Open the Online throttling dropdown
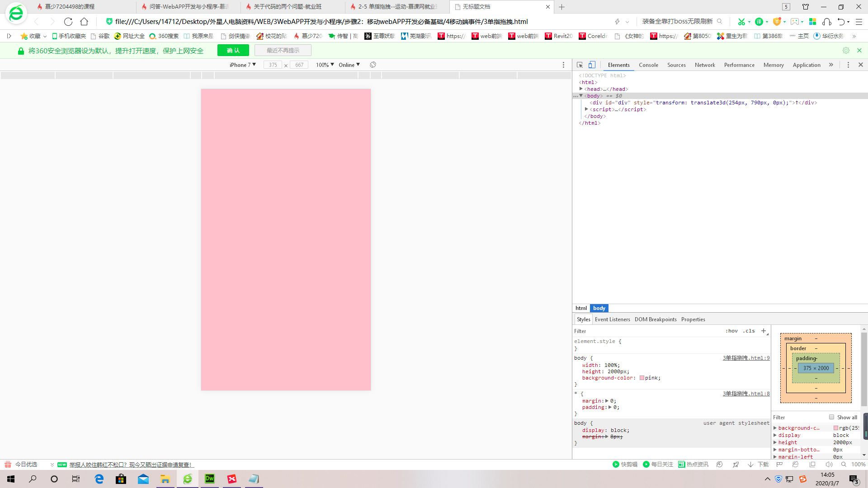Screen dimensions: 868x488 click(349, 65)
